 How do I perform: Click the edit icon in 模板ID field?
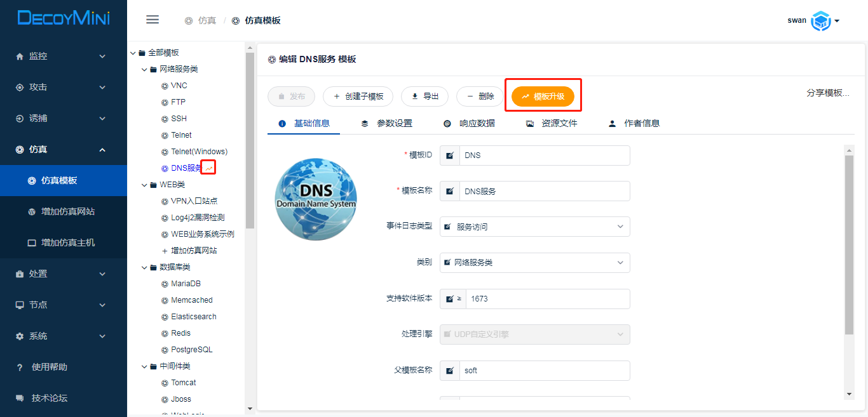450,156
